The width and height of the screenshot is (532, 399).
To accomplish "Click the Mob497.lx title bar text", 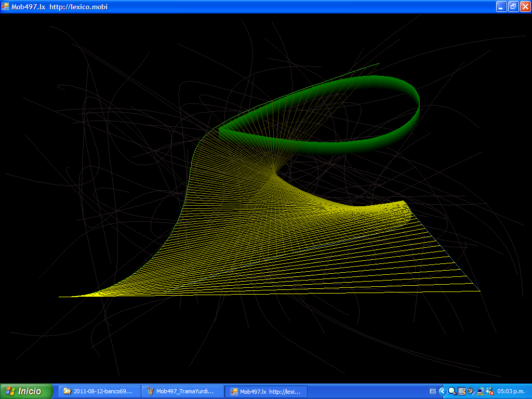I will pyautogui.click(x=59, y=7).
